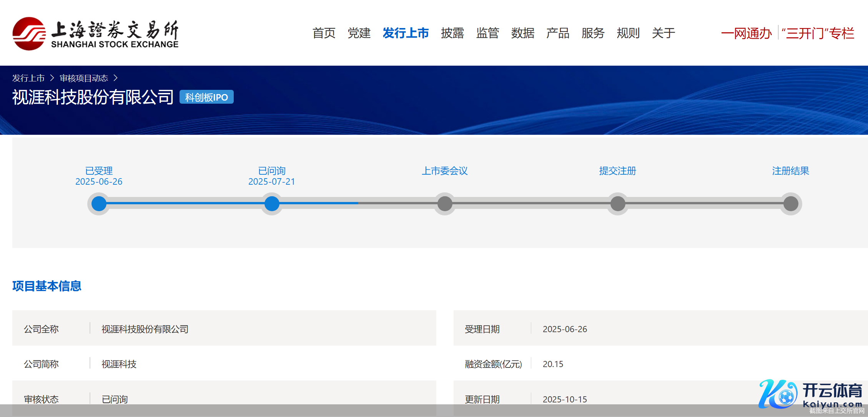
Task: Open the "三开门"专栏 link
Action: click(818, 33)
